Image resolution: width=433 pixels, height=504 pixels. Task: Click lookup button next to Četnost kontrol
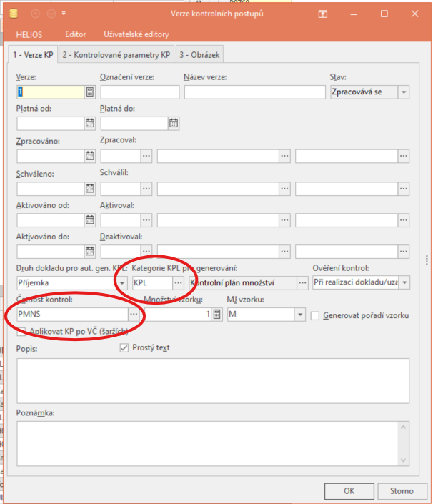134,314
